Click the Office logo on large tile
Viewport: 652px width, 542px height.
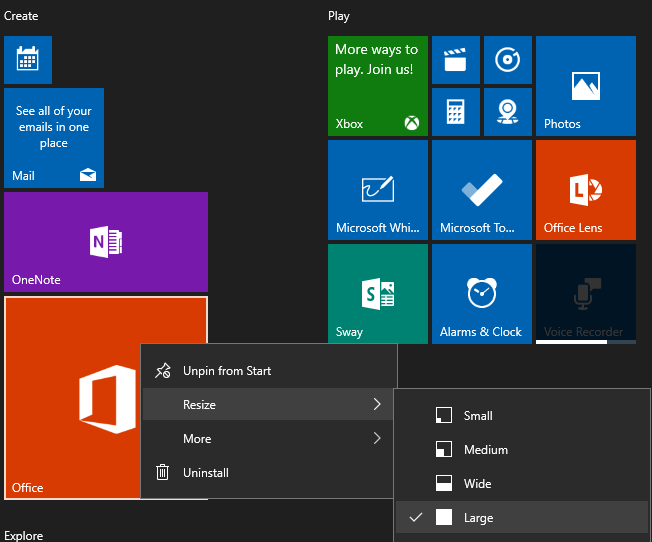(x=107, y=399)
